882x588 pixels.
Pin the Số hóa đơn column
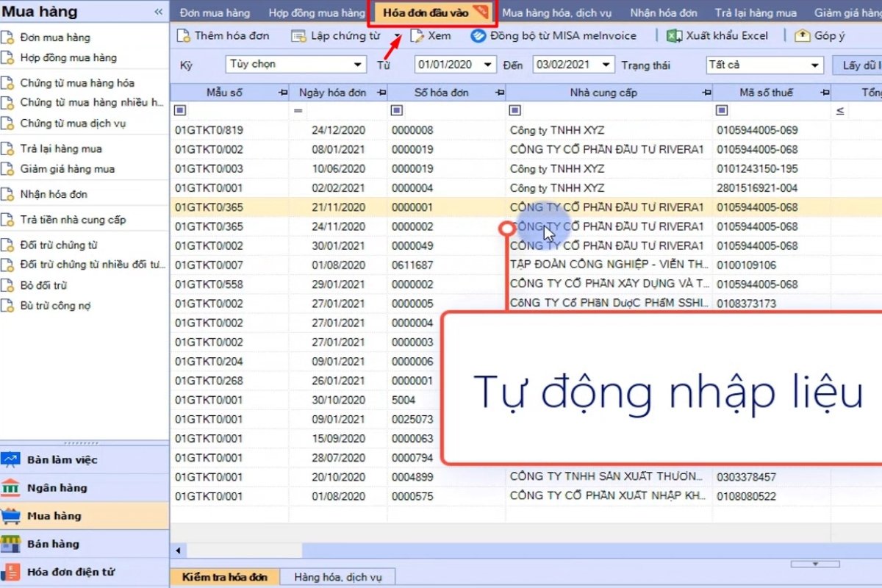(501, 93)
